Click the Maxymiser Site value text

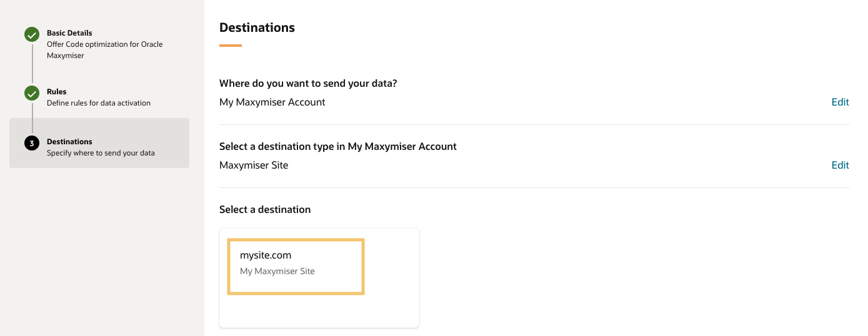pos(254,166)
